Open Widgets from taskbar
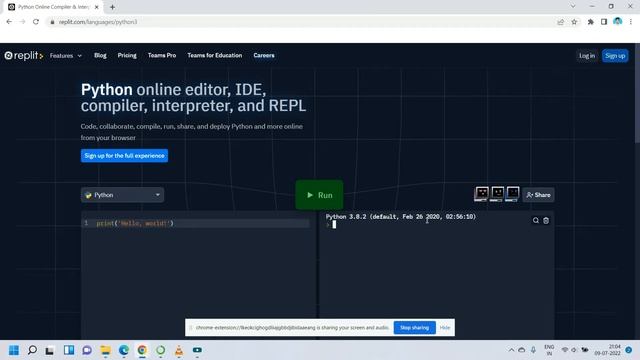The height and width of the screenshot is (360, 640). coord(69,350)
